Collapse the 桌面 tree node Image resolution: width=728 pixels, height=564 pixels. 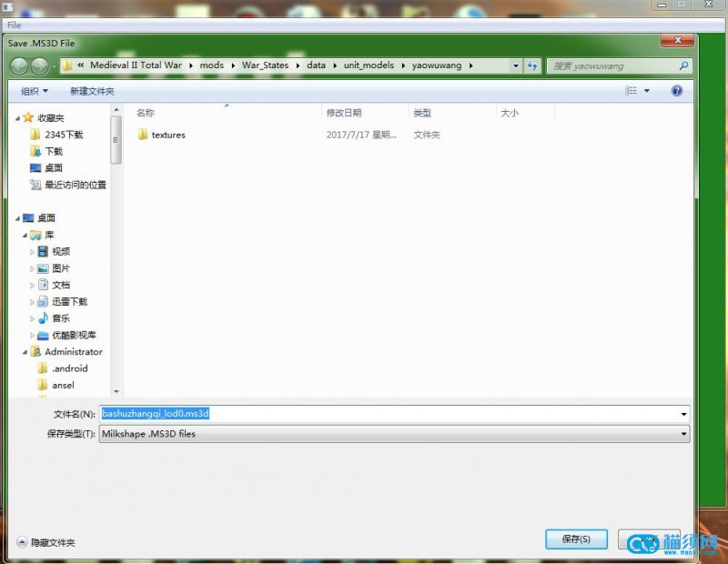(x=17, y=218)
